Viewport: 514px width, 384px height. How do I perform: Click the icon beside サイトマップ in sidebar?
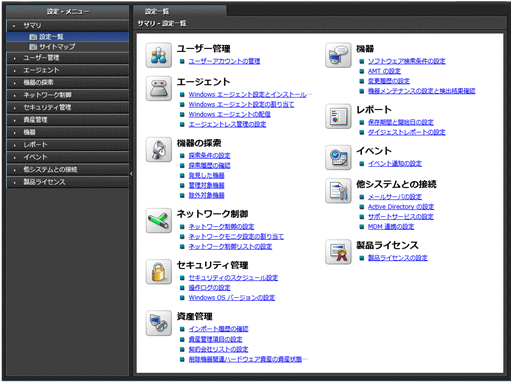[33, 47]
